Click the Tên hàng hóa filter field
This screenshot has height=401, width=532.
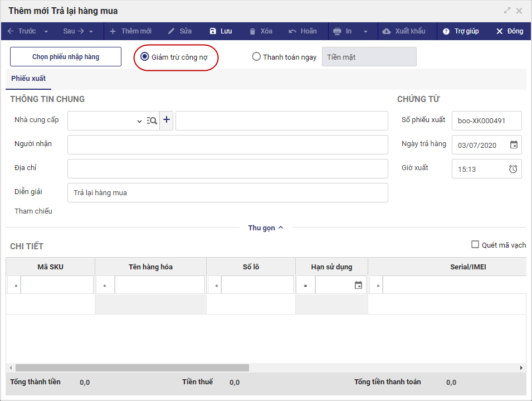(160, 285)
